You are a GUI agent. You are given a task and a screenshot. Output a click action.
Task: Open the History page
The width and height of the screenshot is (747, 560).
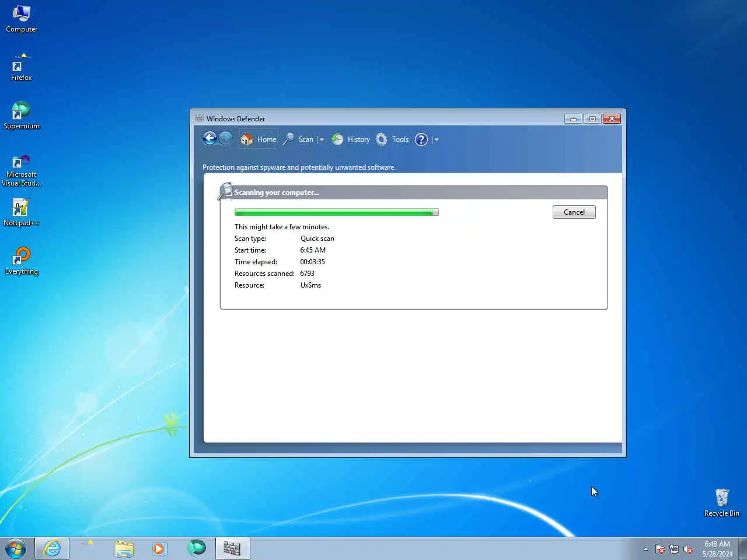point(351,139)
